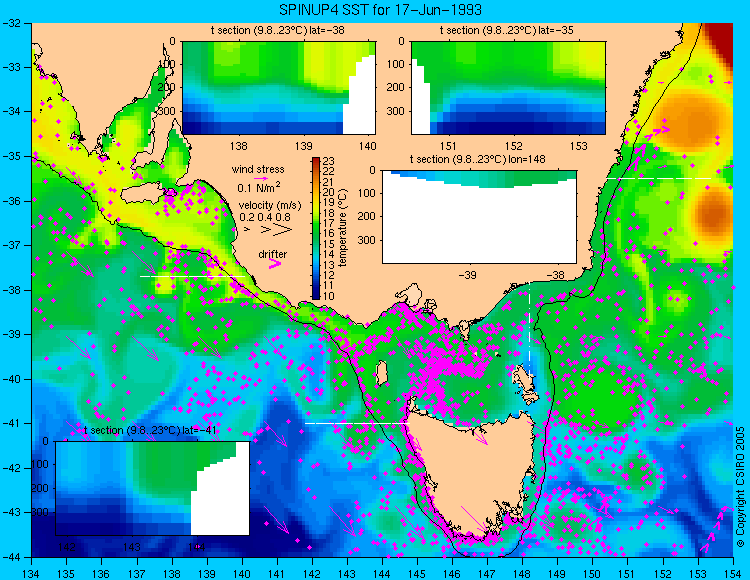Click the magenta wind stress legend arrow
Screen dimensions: 750x580
(262, 179)
